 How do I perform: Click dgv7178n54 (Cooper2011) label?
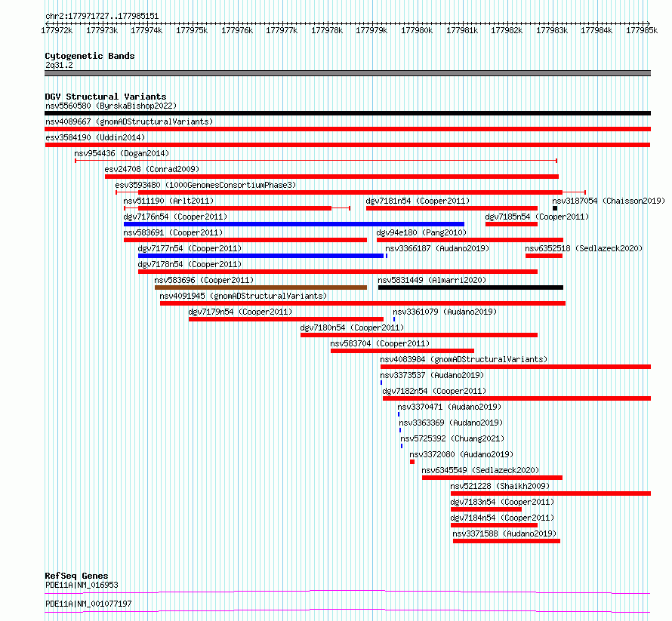pyautogui.click(x=190, y=264)
